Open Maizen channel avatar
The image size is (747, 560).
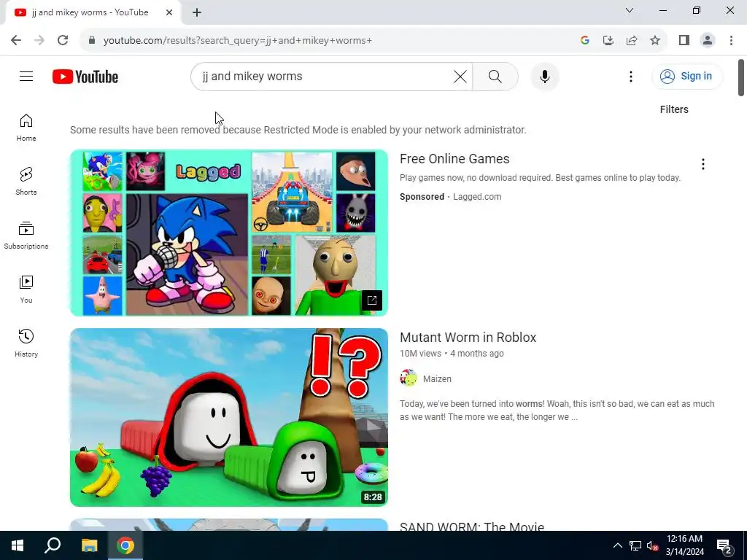click(x=409, y=378)
